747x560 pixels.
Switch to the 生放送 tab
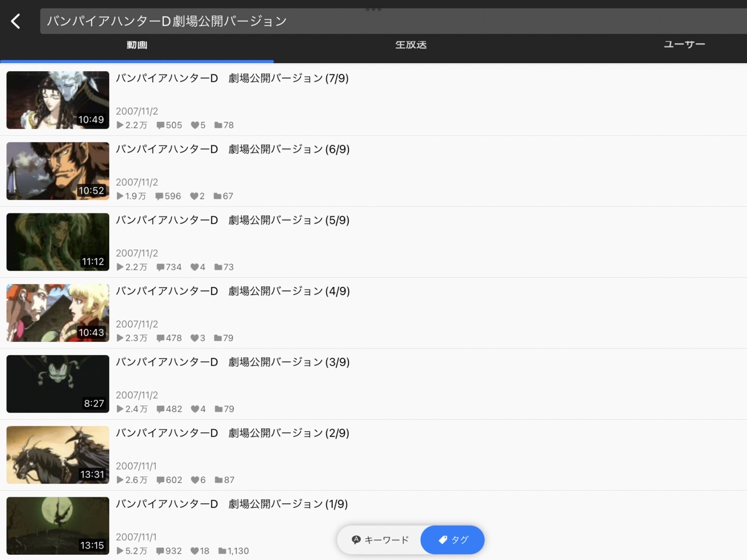[411, 45]
